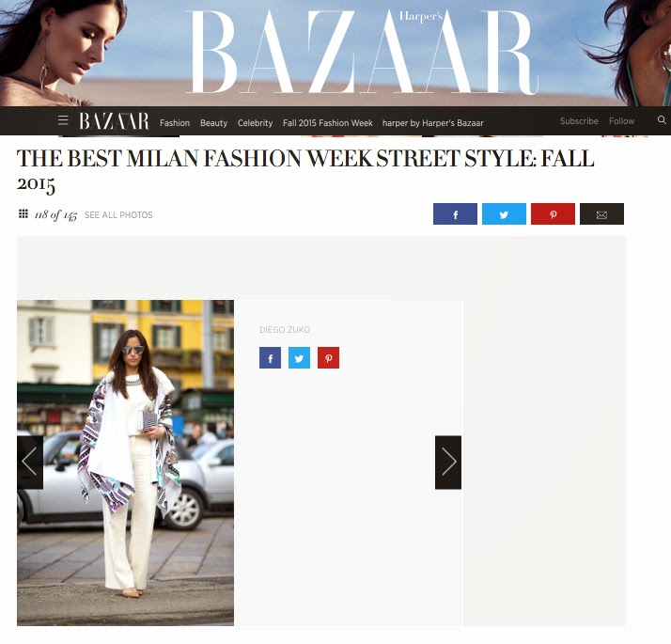Go to next photo with the right arrow

448,463
